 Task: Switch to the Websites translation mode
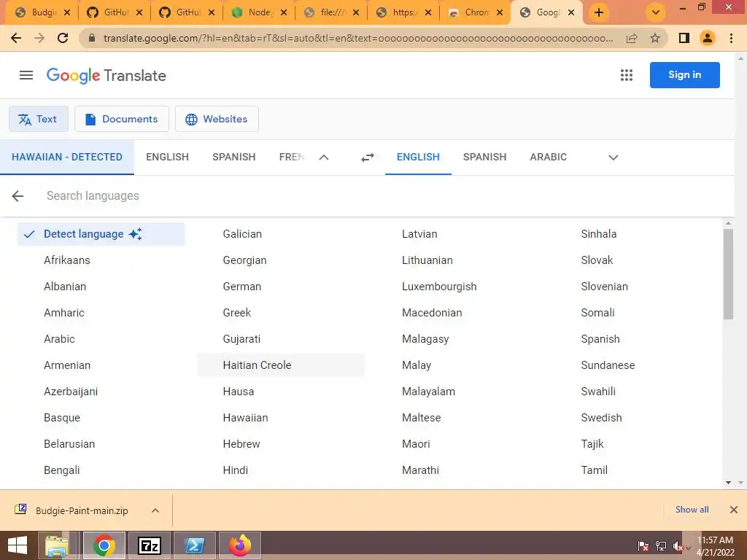click(x=217, y=119)
